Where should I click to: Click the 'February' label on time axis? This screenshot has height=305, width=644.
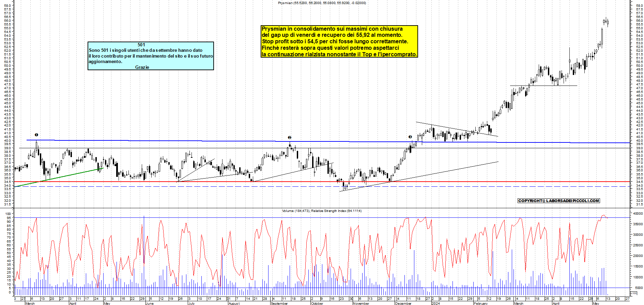(x=481, y=303)
